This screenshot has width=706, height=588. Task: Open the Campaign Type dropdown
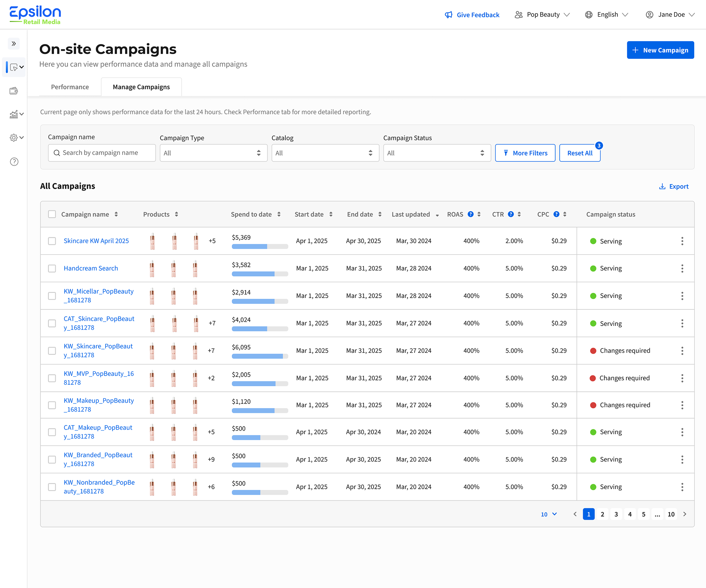(x=213, y=153)
